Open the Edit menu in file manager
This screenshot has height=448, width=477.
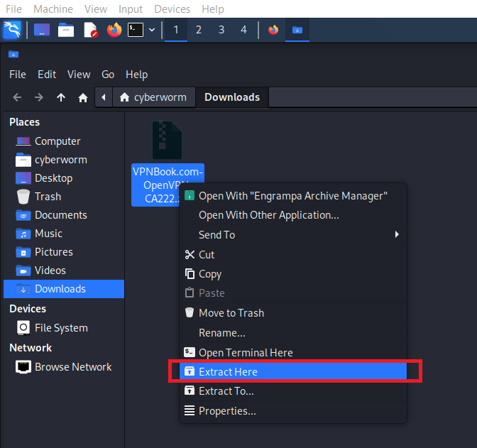click(47, 75)
